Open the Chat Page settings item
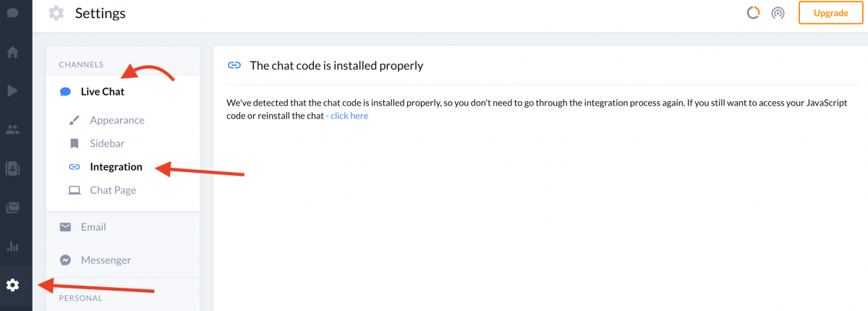 (x=113, y=190)
